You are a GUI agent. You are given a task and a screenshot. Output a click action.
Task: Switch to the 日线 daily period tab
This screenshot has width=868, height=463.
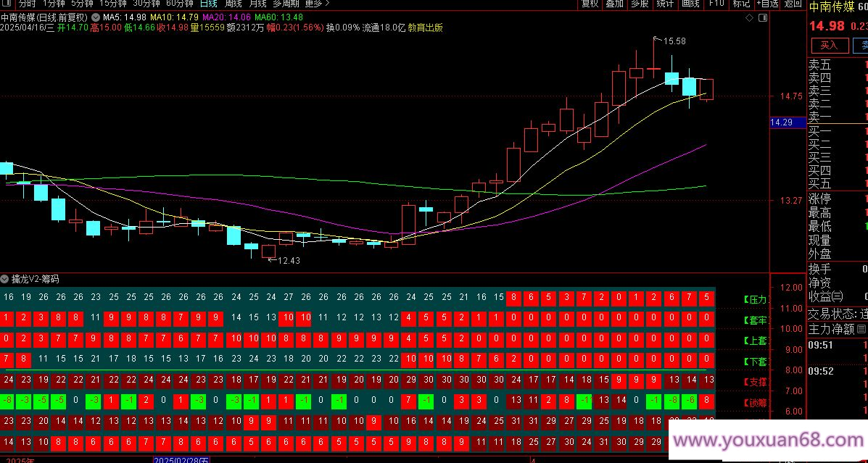pos(208,4)
